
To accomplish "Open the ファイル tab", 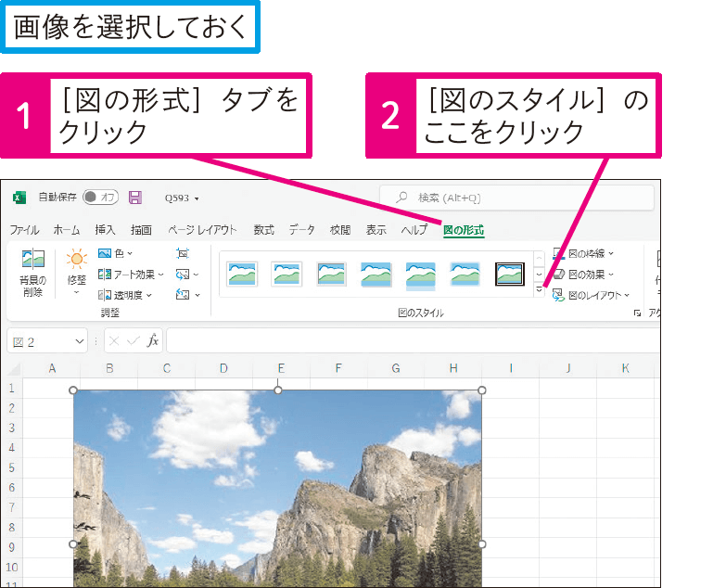I will [24, 230].
